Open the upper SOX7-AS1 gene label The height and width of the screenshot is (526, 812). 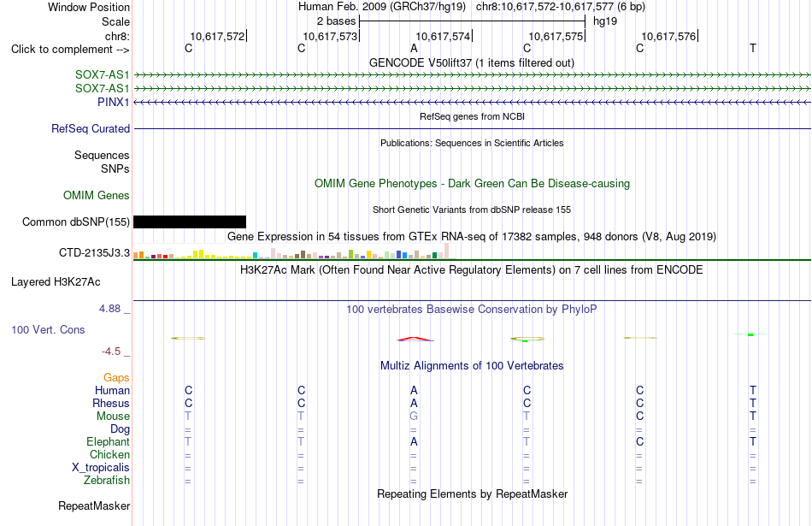click(102, 74)
